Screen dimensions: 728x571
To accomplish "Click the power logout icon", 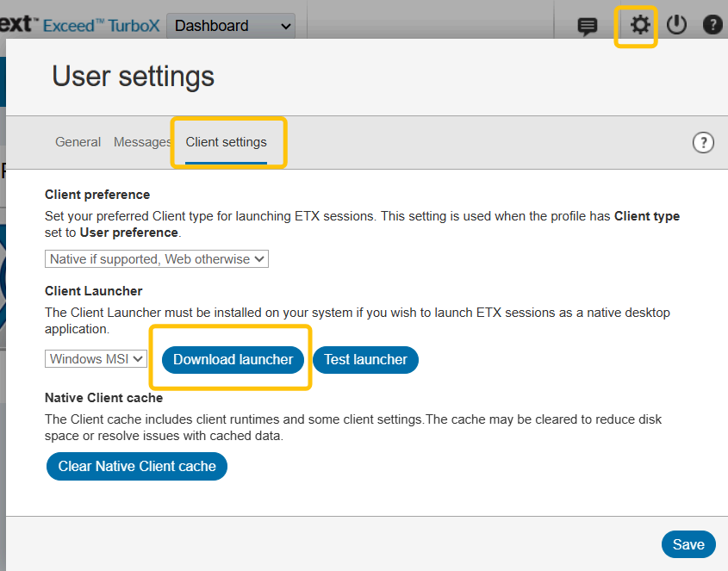I will pos(677,25).
